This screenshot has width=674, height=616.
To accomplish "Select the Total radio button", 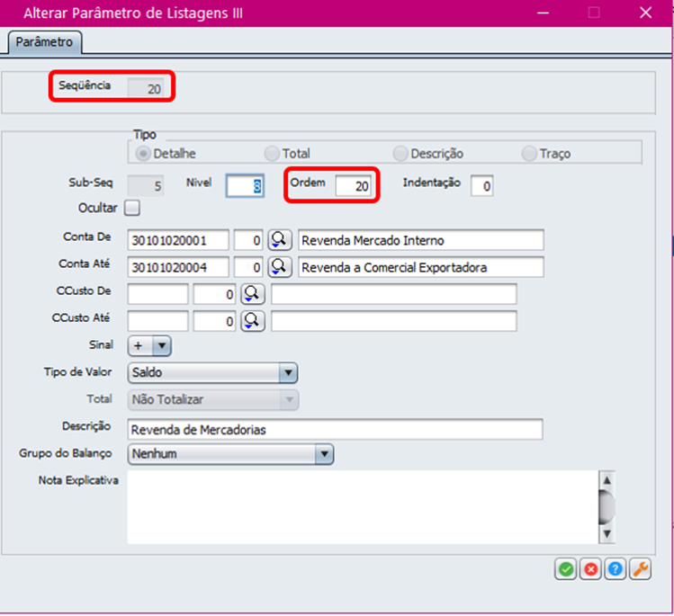I will click(x=272, y=154).
